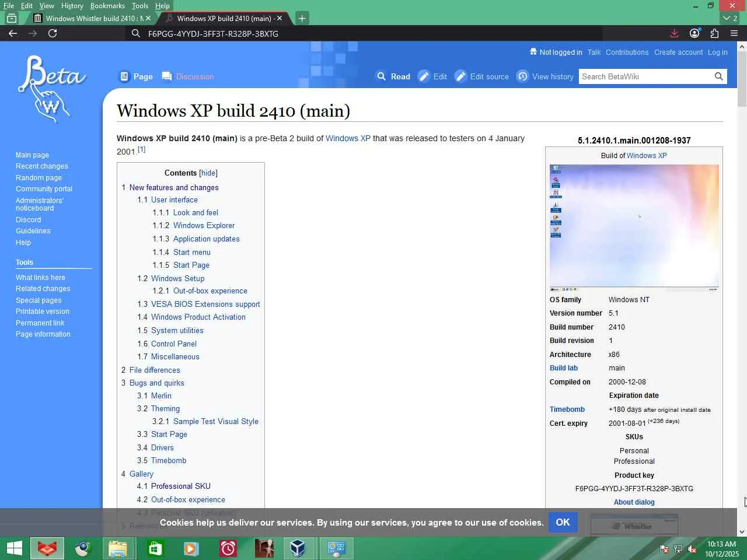Follow the Create account link
Viewport: 747px width, 560px height.
click(x=678, y=52)
